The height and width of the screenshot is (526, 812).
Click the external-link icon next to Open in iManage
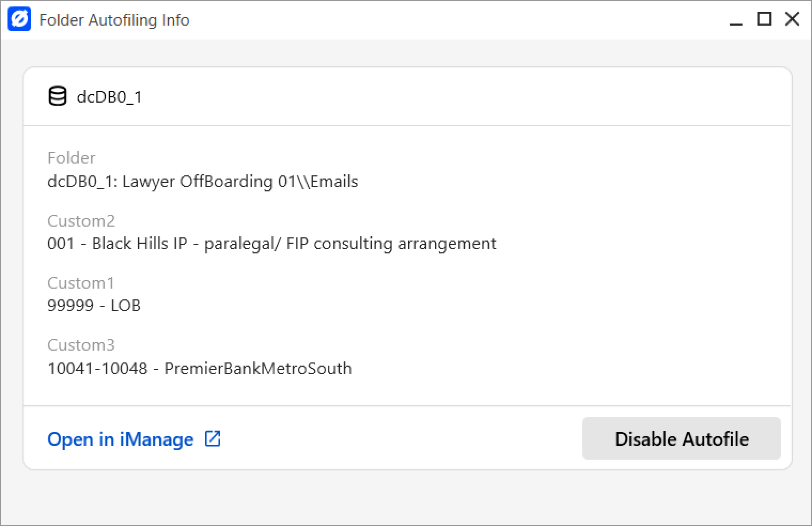pyautogui.click(x=213, y=438)
